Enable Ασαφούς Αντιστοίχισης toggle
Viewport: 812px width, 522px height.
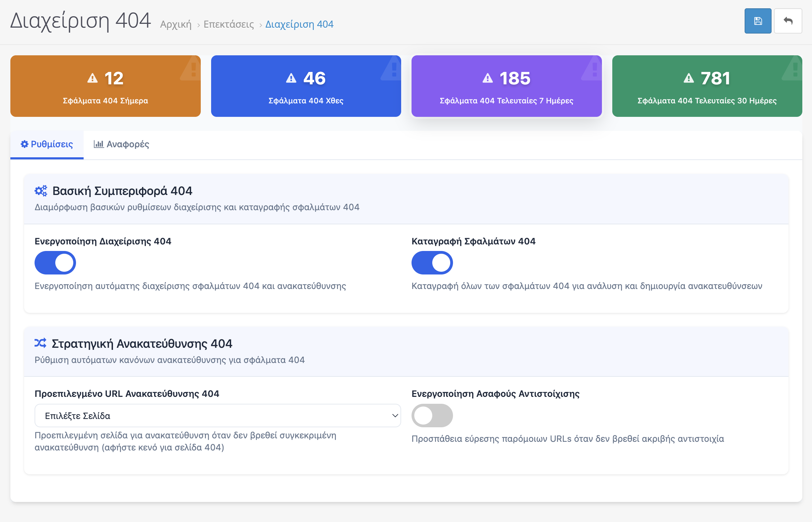point(432,416)
